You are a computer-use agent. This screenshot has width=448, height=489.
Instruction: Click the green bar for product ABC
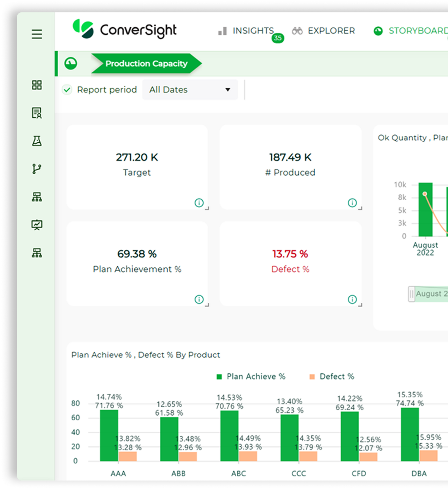(x=229, y=436)
